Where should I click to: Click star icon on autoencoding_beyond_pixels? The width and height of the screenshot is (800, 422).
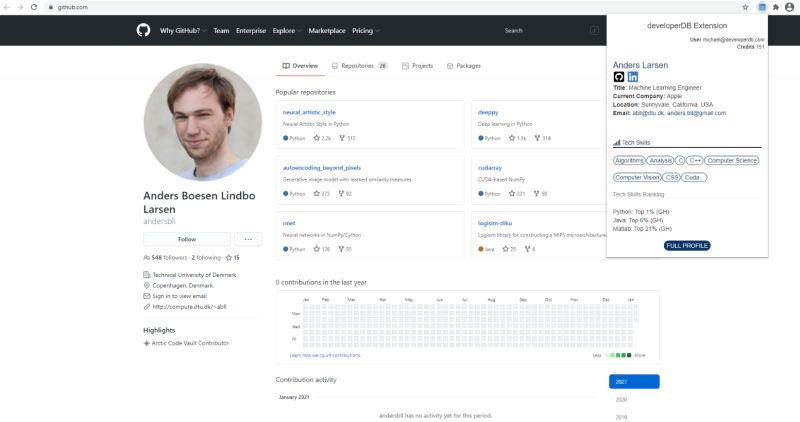click(316, 193)
